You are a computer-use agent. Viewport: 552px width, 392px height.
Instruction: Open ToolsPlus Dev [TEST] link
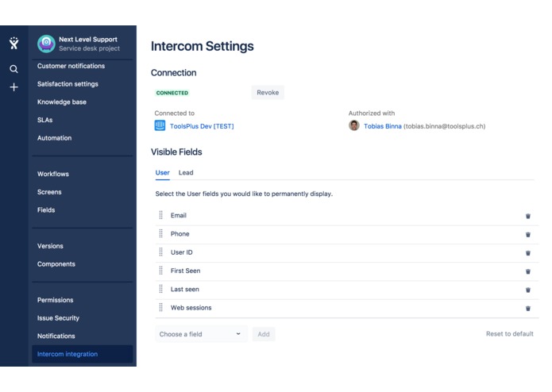click(202, 126)
